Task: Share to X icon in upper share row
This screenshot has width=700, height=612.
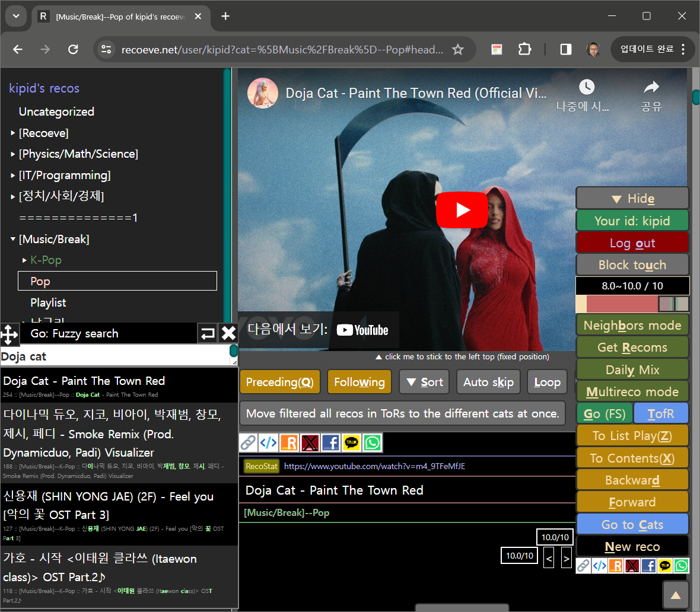Action: coord(310,443)
